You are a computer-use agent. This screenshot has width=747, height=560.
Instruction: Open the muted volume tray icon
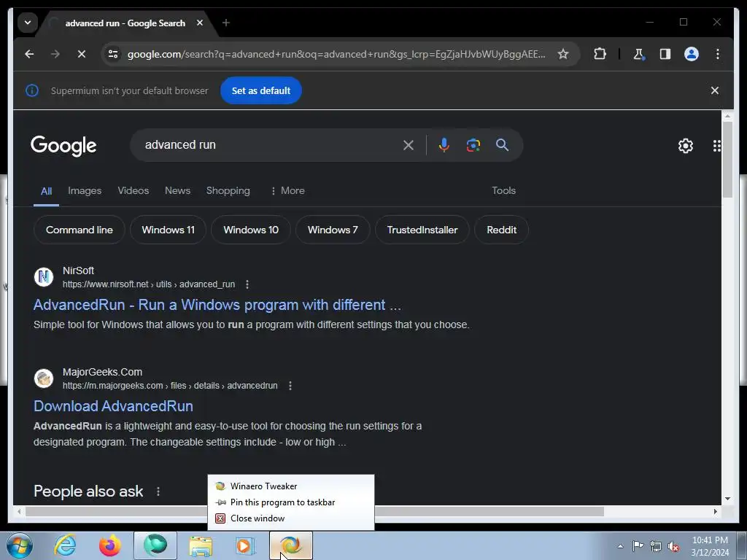673,546
